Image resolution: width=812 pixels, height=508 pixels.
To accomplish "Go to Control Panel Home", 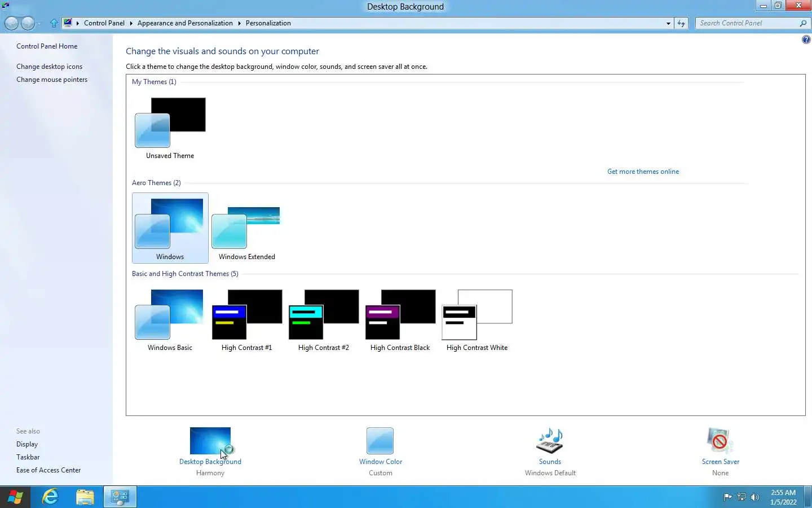I will point(47,46).
